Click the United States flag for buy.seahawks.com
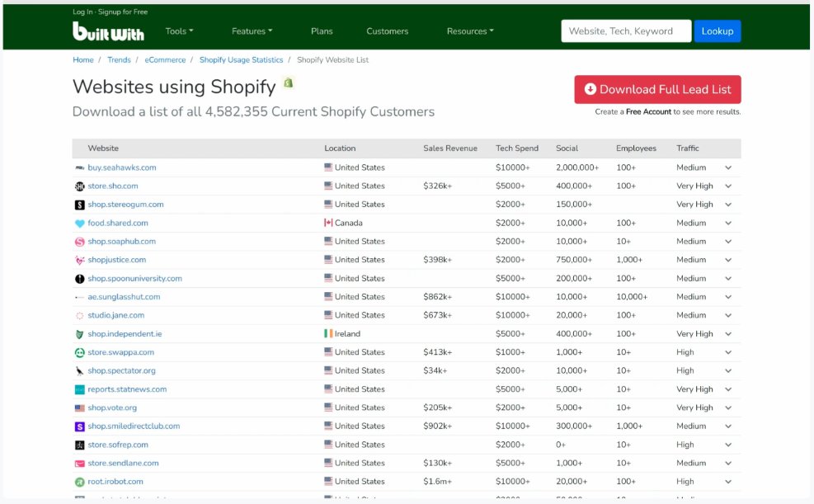 pyautogui.click(x=328, y=167)
